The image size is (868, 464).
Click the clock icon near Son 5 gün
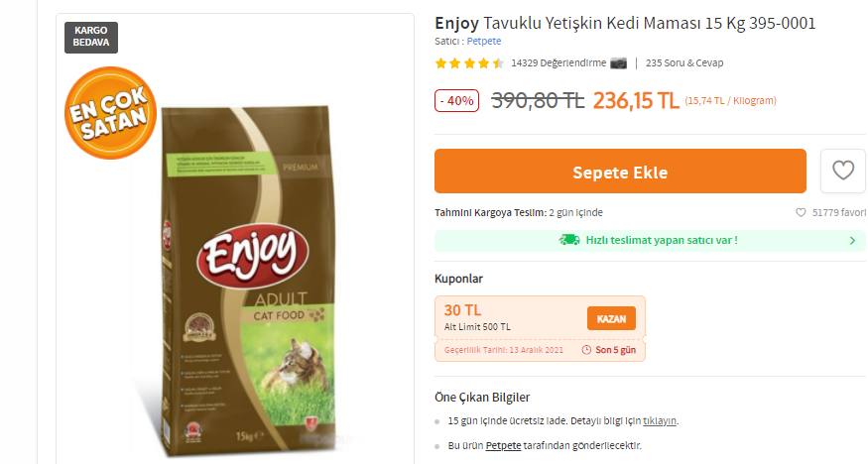click(x=586, y=350)
